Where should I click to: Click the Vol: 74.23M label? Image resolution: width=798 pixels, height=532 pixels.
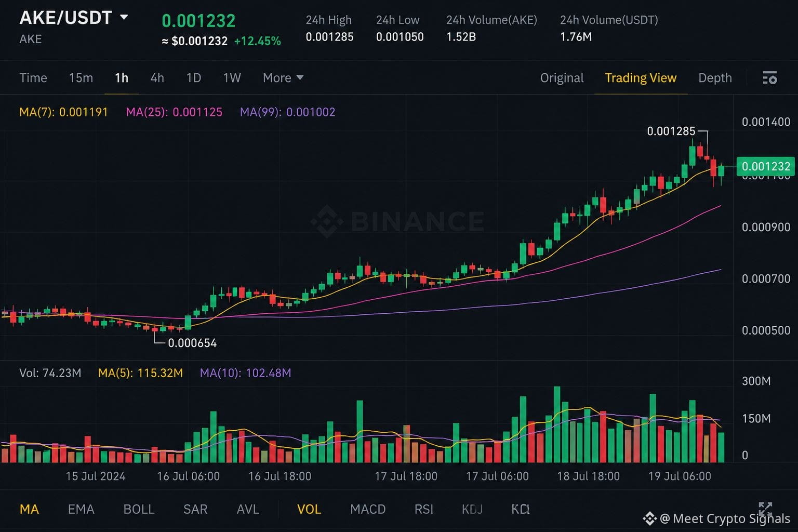pos(50,373)
